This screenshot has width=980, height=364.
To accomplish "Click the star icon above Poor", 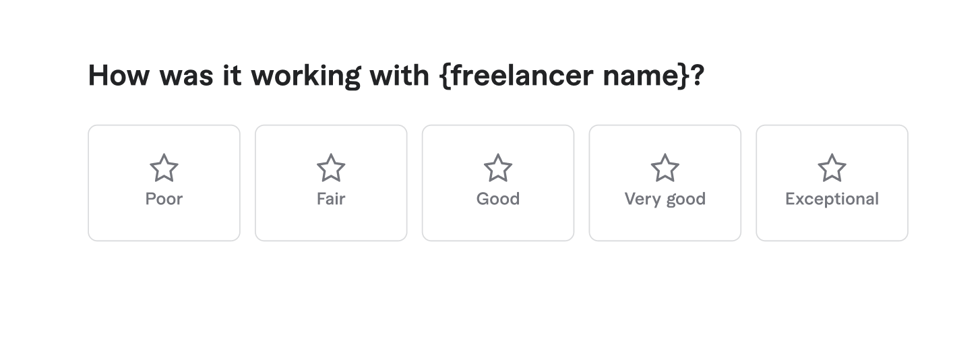I will coord(164,168).
